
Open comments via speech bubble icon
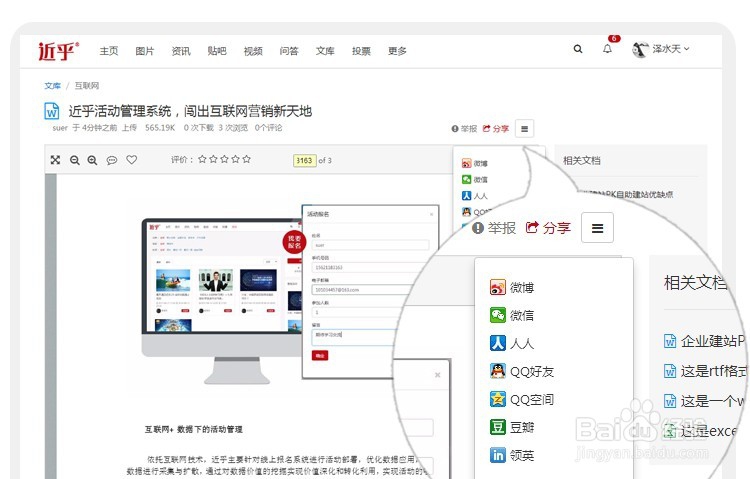(112, 160)
